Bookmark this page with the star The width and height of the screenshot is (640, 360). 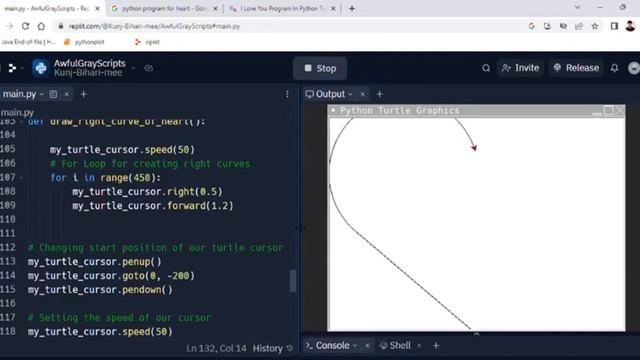pos(595,26)
